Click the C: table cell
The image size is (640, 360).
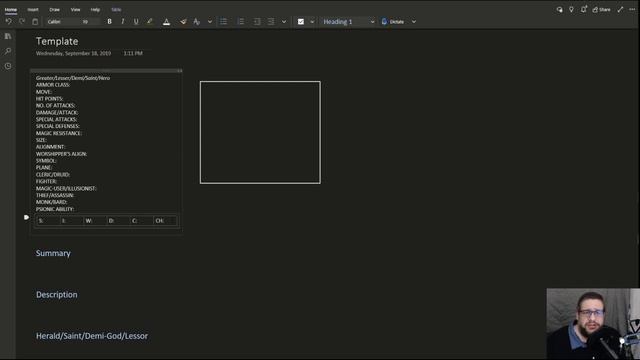point(141,221)
